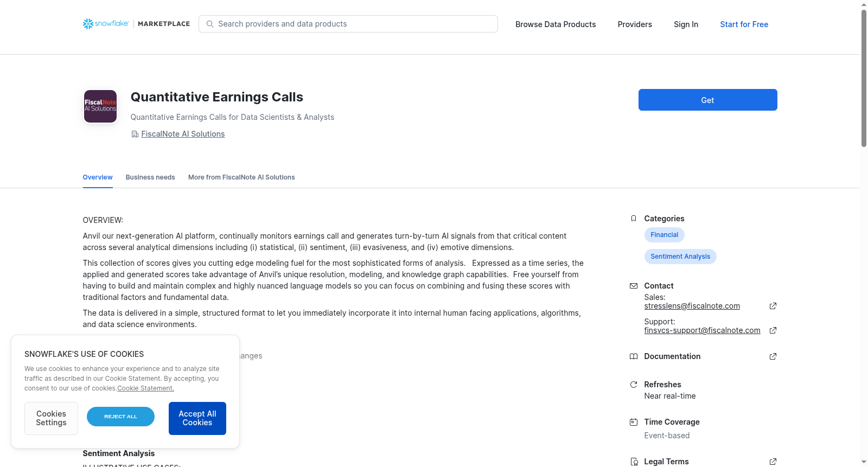Open Cookies Settings

(51, 418)
